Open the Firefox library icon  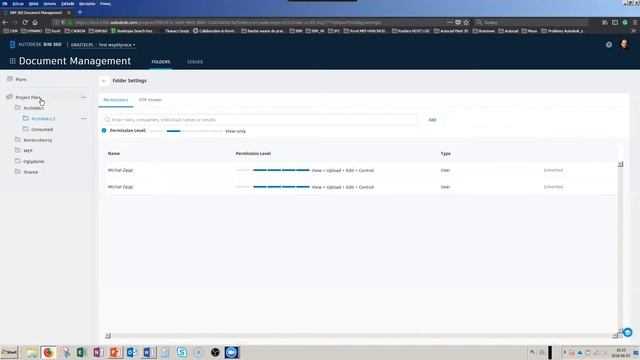pos(605,22)
